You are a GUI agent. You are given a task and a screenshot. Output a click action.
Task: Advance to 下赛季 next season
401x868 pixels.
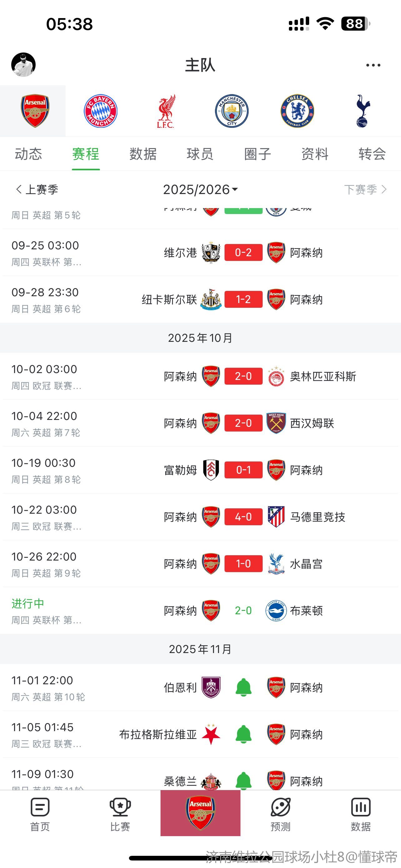(x=365, y=189)
